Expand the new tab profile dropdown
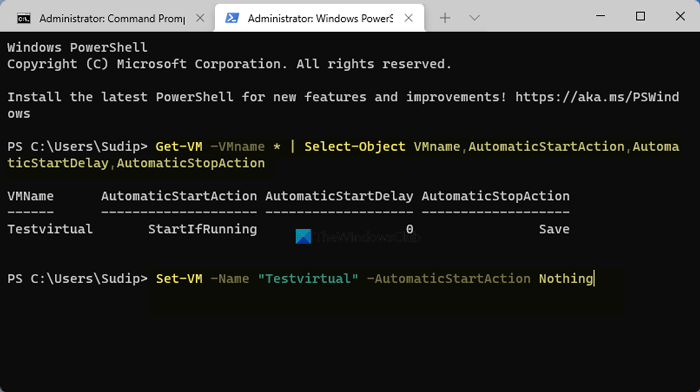 click(474, 18)
